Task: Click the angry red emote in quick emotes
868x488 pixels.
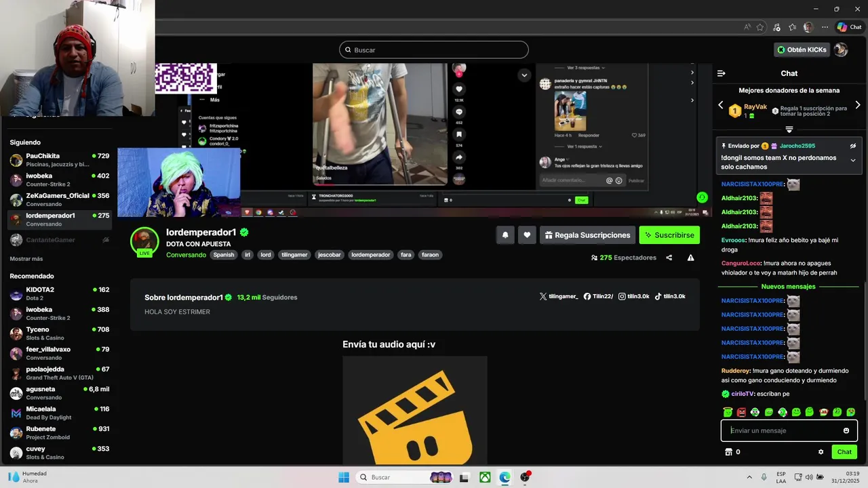Action: click(x=741, y=412)
